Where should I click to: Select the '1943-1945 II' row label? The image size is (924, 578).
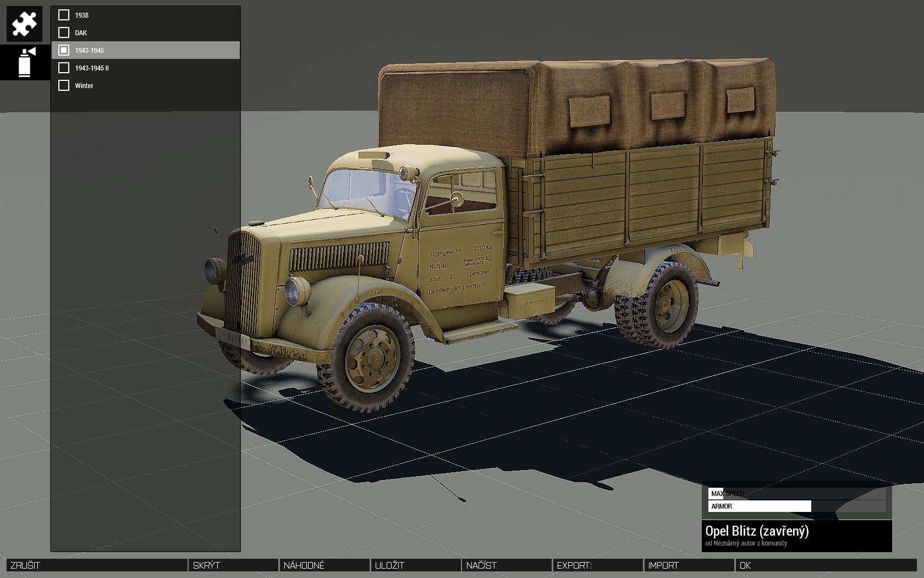[x=92, y=68]
